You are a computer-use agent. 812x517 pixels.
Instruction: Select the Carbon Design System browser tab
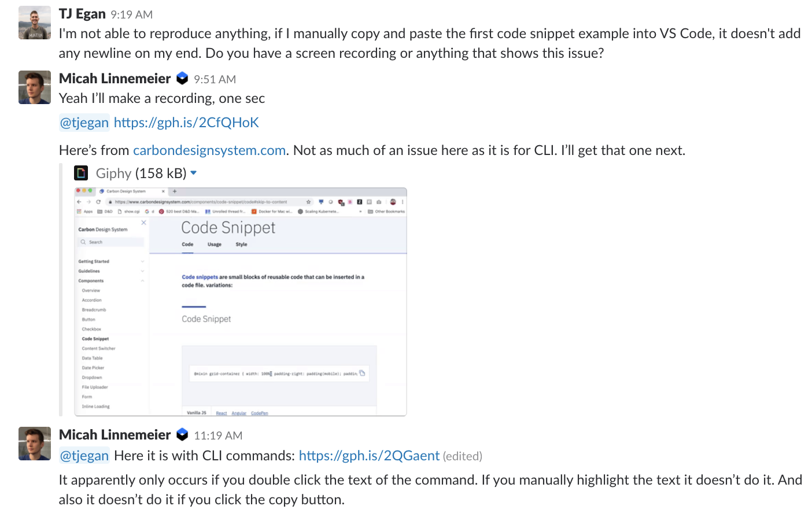coord(126,191)
